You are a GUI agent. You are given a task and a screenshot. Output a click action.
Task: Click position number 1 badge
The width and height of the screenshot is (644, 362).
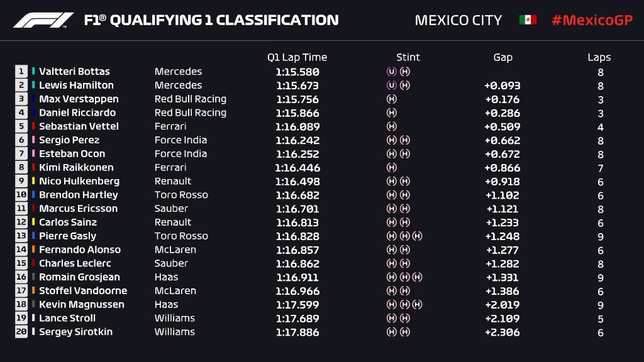coord(21,72)
